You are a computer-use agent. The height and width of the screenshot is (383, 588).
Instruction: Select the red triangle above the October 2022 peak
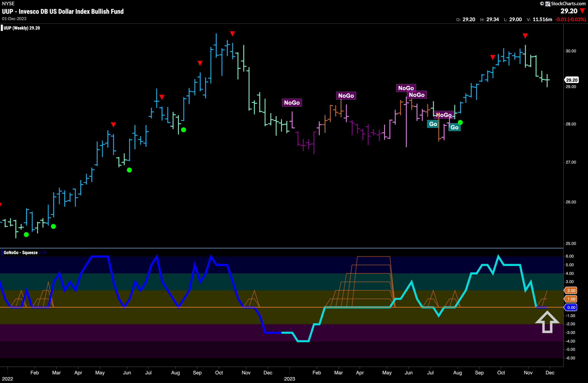click(232, 33)
